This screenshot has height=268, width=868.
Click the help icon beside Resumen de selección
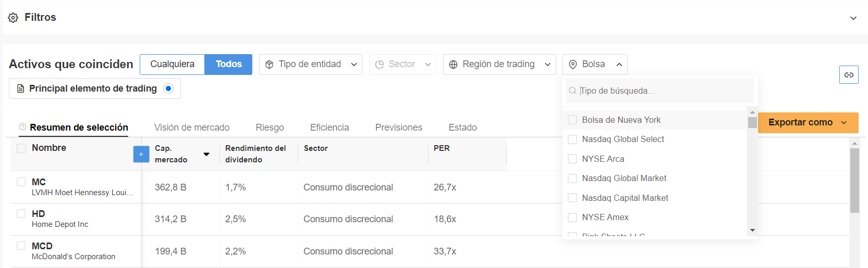(x=22, y=127)
